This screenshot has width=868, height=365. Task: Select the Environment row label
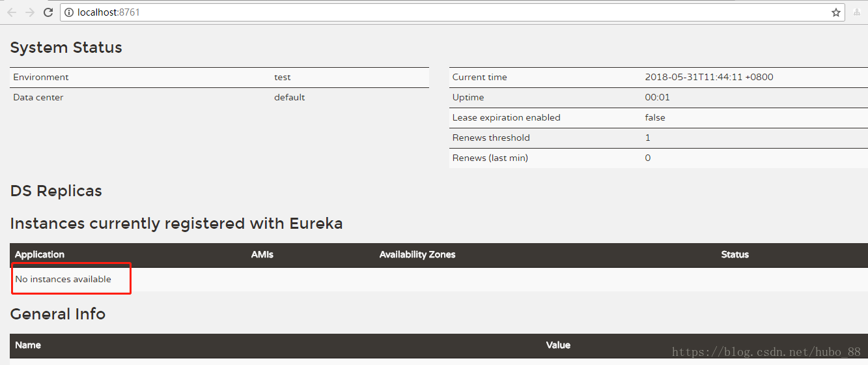tap(41, 77)
